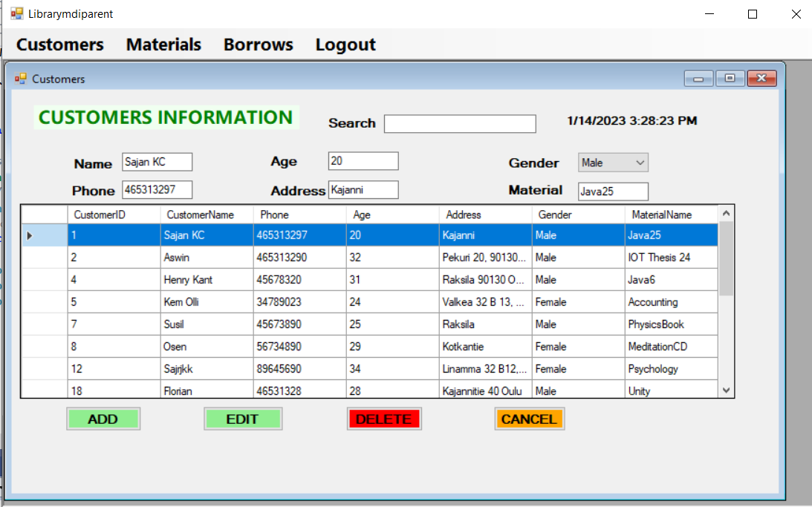Click the phone number 465313290 cell
812x507 pixels.
click(299, 257)
